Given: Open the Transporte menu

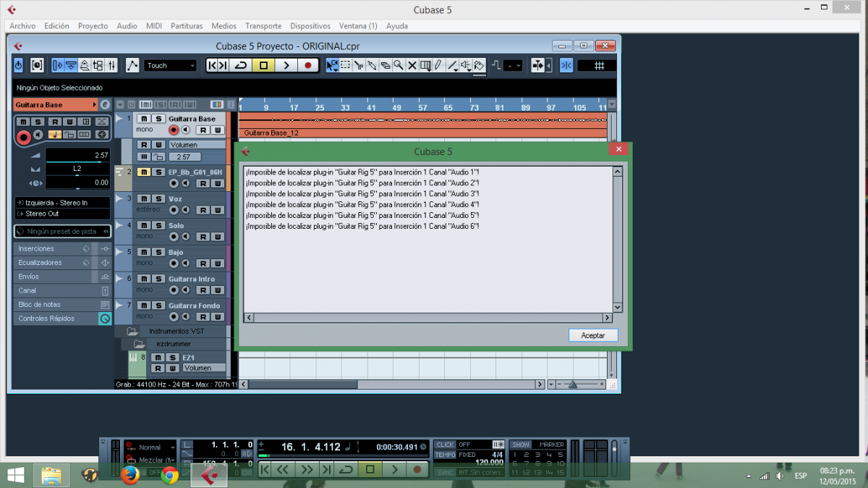Looking at the screenshot, I should pyautogui.click(x=263, y=26).
